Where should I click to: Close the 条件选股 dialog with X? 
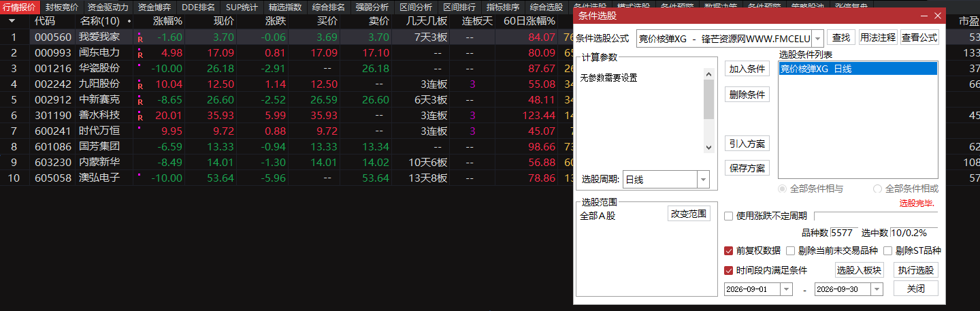(x=938, y=15)
